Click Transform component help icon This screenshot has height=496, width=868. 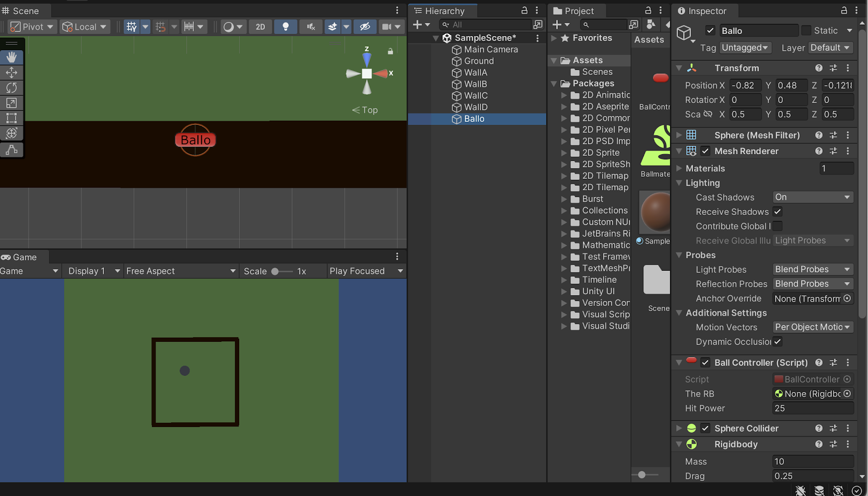click(x=819, y=68)
